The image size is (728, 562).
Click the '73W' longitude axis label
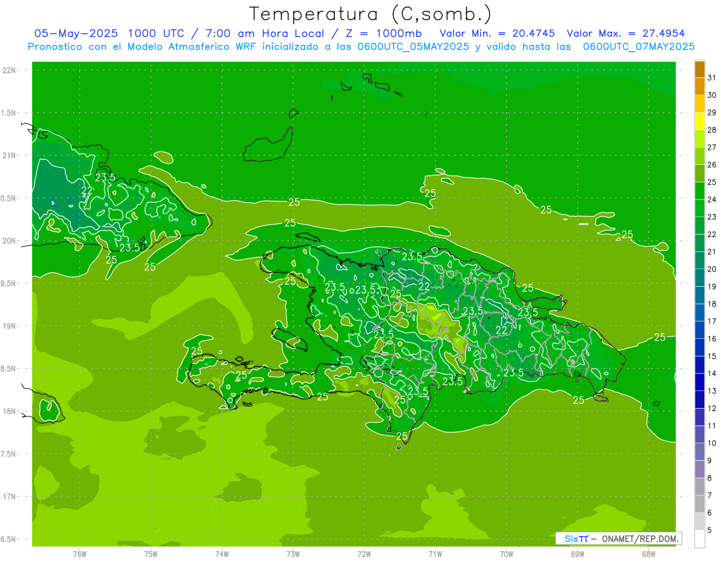click(x=293, y=554)
